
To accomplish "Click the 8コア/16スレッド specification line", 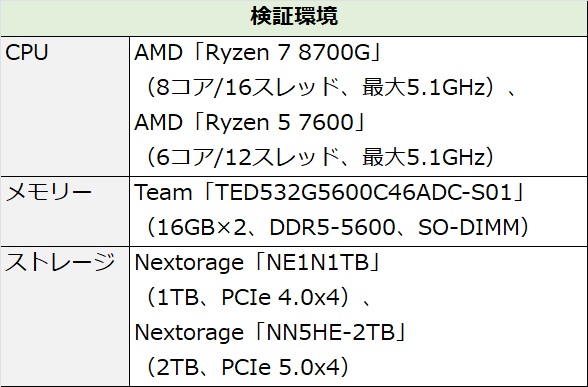I will coord(330,87).
